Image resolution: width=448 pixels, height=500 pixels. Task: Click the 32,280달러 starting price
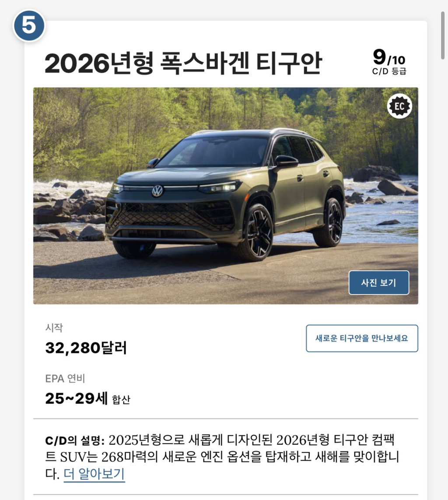coord(86,348)
